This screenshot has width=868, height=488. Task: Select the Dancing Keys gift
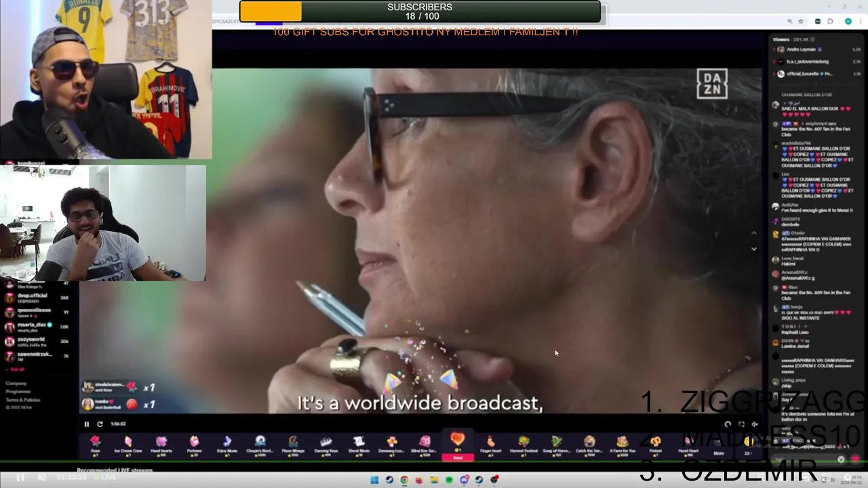(x=326, y=445)
